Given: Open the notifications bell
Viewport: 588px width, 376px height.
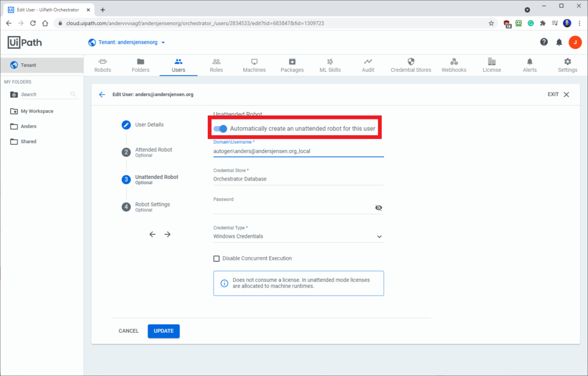Looking at the screenshot, I should pos(559,42).
